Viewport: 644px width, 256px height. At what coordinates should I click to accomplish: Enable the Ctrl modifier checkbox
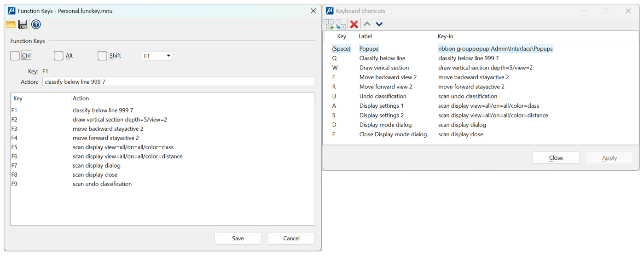(15, 56)
